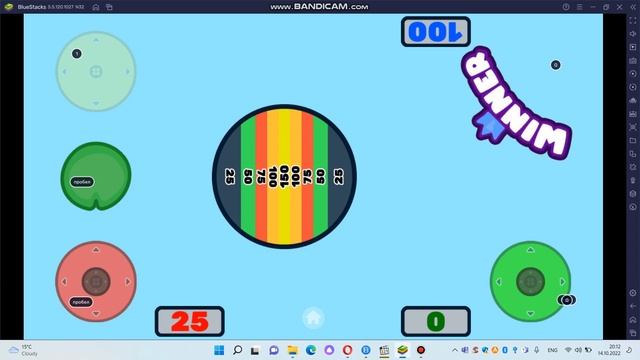This screenshot has width=640, height=360.
Task: Open Android recent apps icon in sidebar
Action: (633, 333)
